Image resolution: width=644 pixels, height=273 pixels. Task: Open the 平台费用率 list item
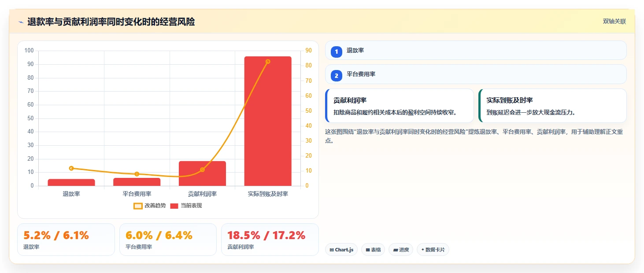tap(476, 74)
